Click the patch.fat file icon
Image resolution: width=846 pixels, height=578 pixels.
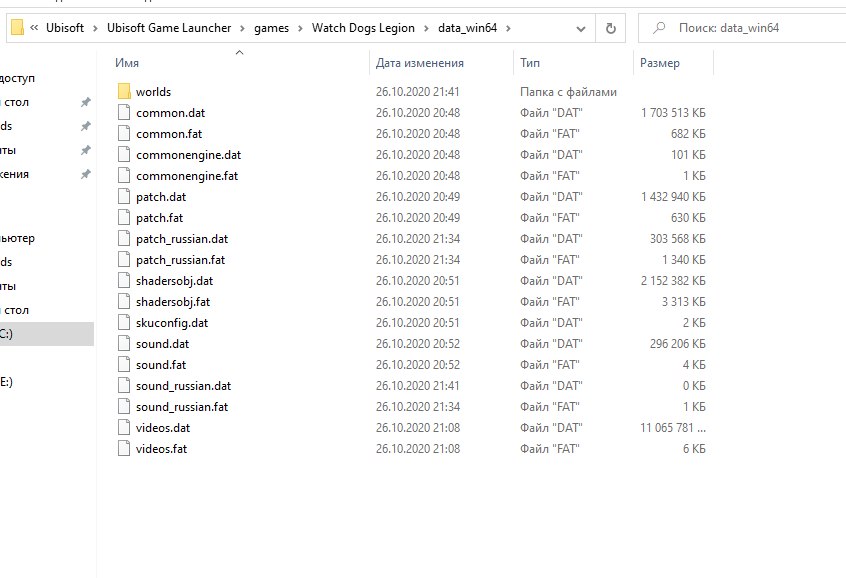[x=124, y=217]
